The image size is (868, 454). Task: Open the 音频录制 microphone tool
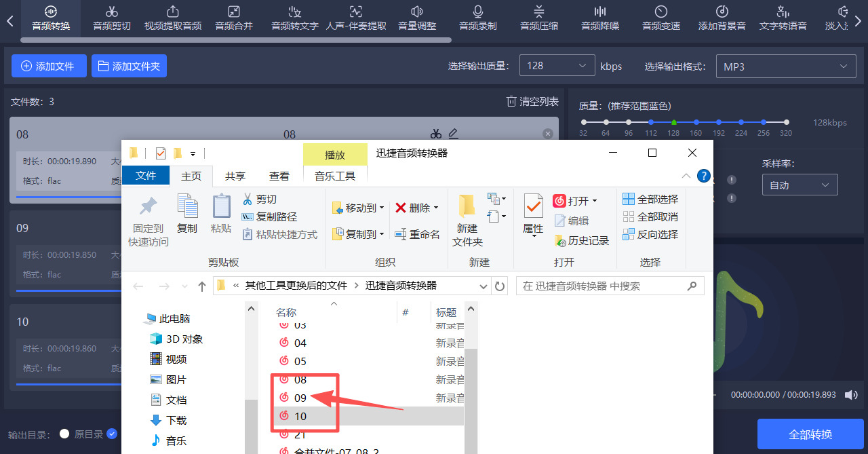tap(478, 18)
